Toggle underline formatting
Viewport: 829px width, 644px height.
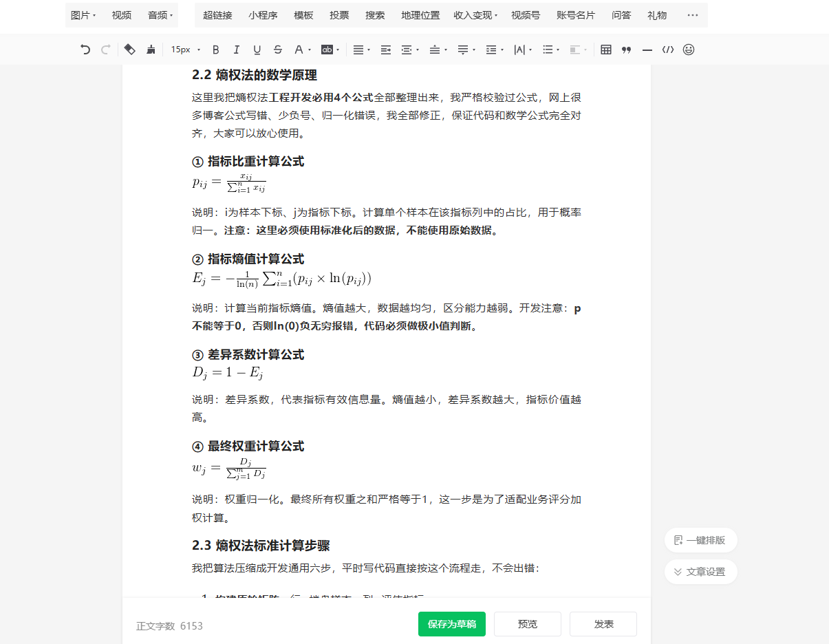[257, 50]
